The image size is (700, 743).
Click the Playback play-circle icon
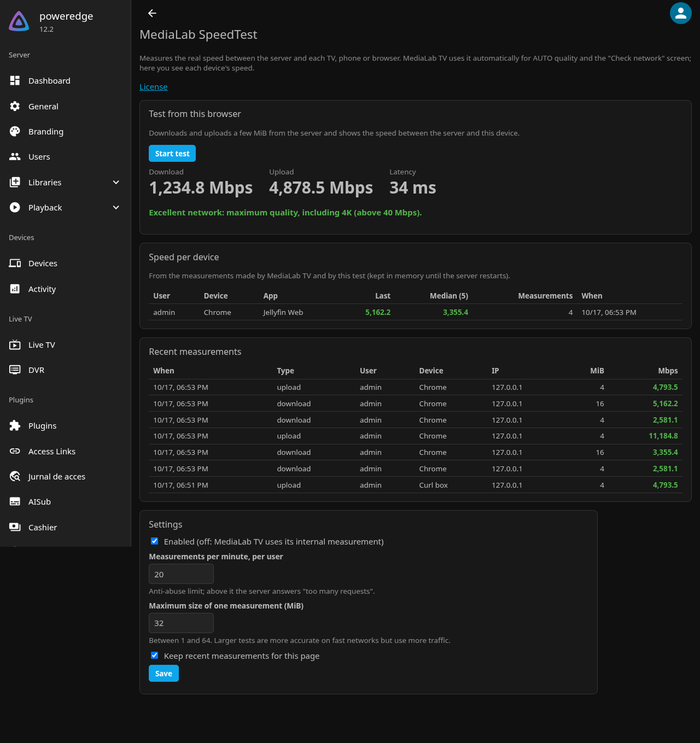click(x=15, y=207)
